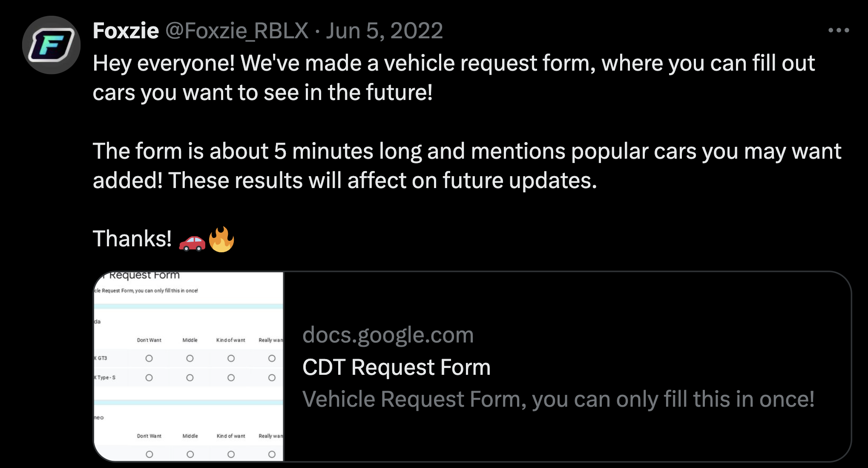Open the CDT Request Form card title
Image resolution: width=868 pixels, height=468 pixels.
point(397,367)
